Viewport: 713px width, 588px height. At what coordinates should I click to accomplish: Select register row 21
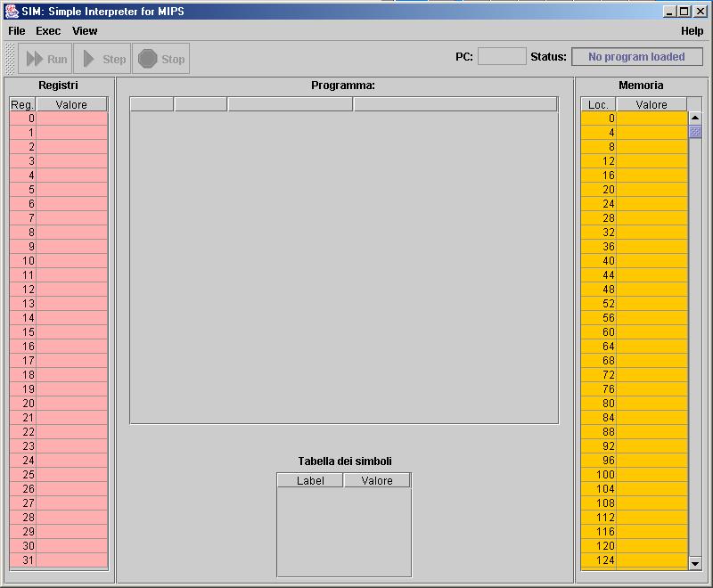pos(58,418)
